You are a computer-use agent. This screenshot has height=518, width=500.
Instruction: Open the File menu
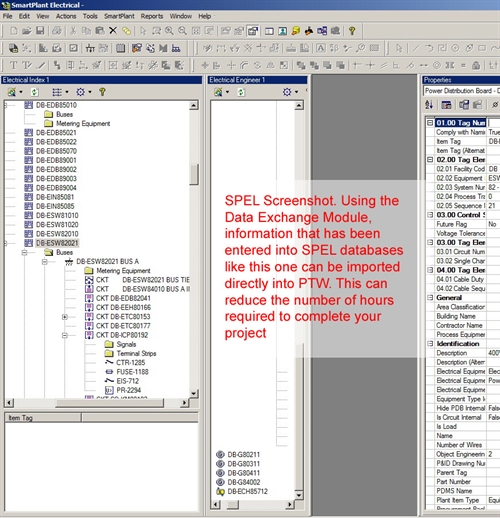point(7,16)
